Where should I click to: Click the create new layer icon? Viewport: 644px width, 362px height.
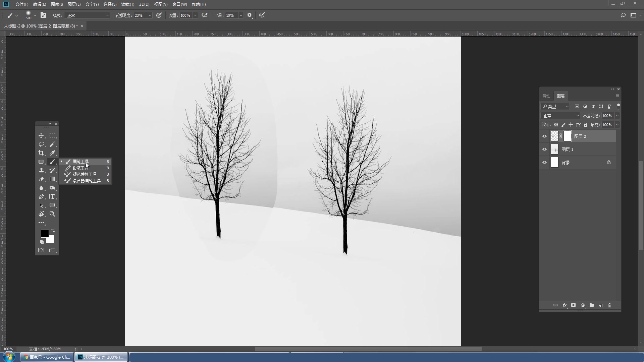click(x=601, y=305)
